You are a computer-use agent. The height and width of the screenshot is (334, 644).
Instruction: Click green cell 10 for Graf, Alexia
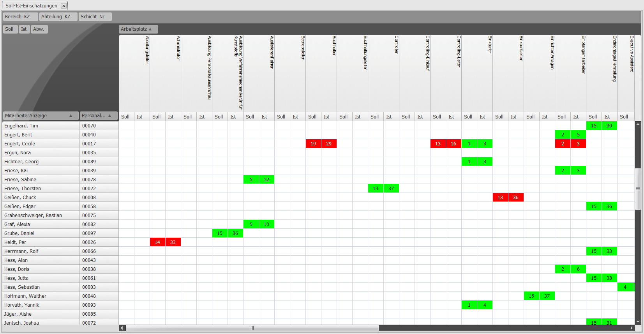click(266, 224)
